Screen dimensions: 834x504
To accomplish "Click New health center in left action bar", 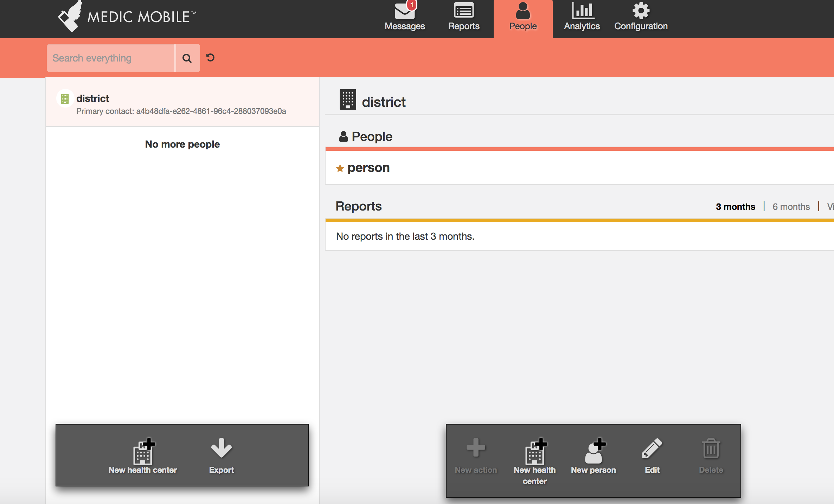I will coord(143,455).
